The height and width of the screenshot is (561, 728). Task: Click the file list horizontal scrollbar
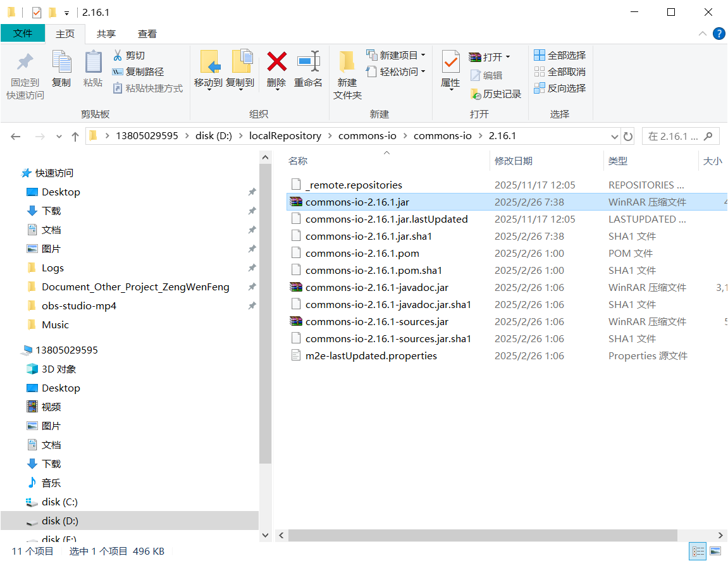[483, 536]
